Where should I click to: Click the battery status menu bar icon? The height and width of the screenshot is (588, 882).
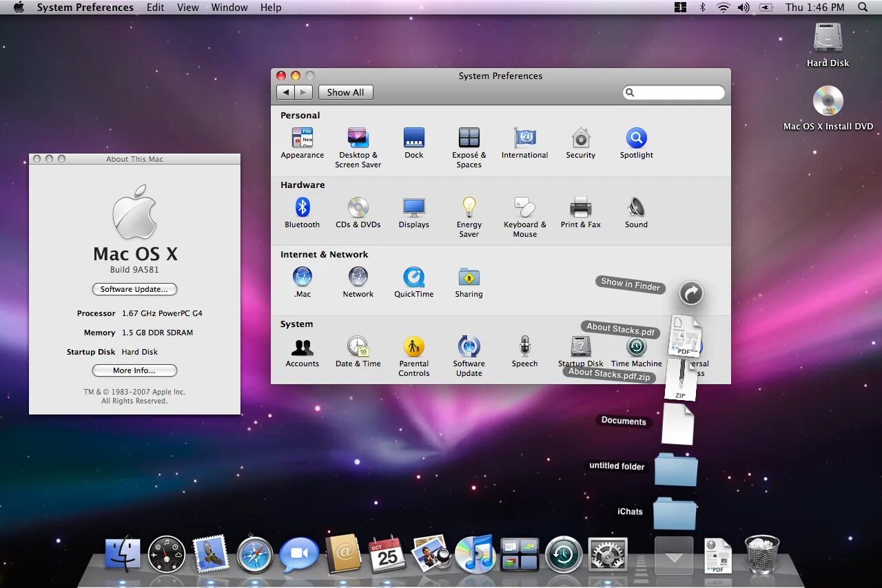(766, 8)
